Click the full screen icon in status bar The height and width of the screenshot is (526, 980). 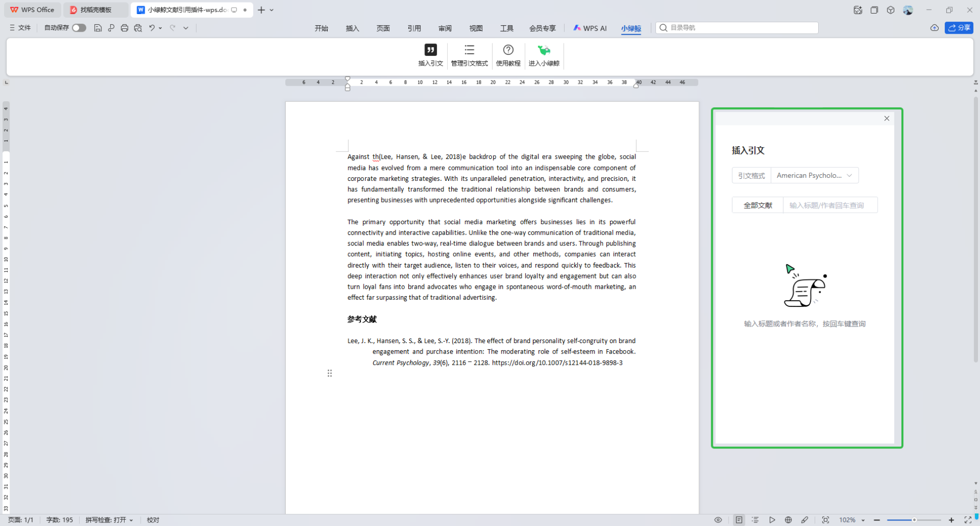pos(967,520)
